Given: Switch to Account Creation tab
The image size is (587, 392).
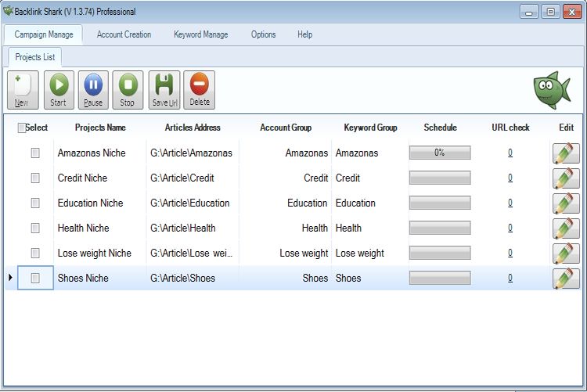Looking at the screenshot, I should coord(124,34).
